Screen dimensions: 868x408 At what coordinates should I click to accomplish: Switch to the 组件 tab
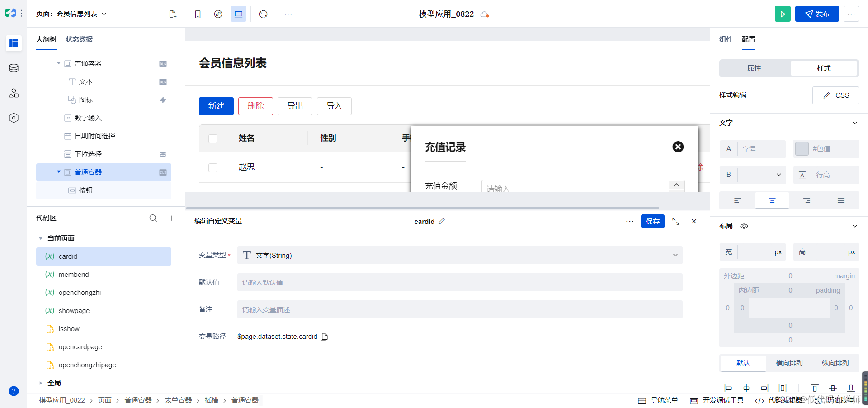click(726, 39)
